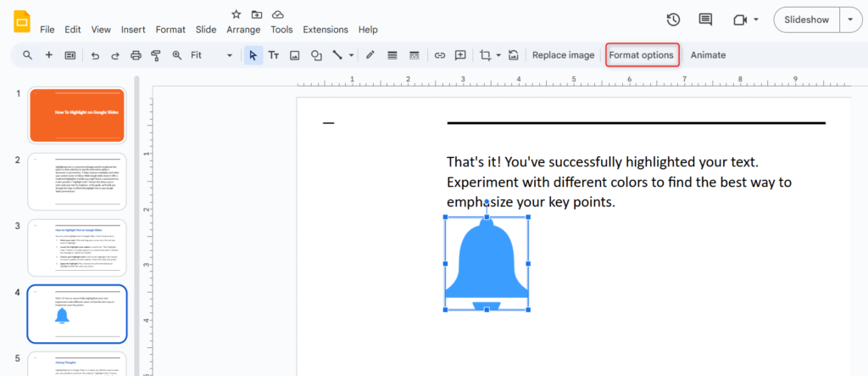Open the comments panel icon

704,20
